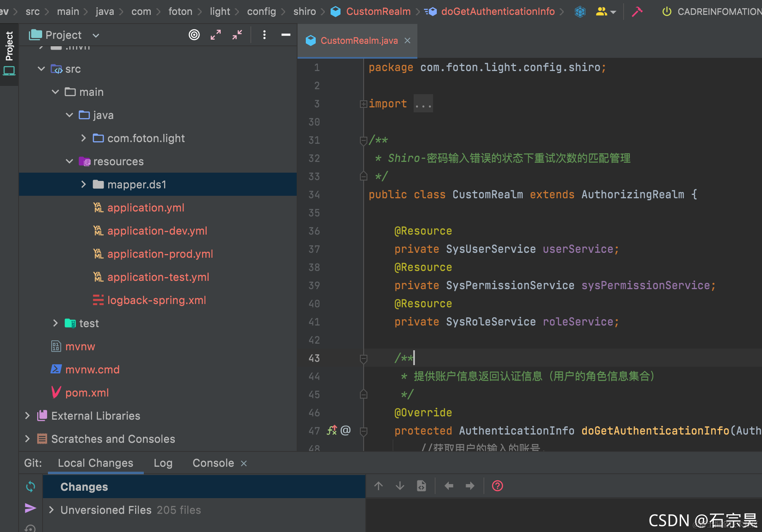Open application-prod.yml file
The height and width of the screenshot is (532, 762).
[x=160, y=254]
